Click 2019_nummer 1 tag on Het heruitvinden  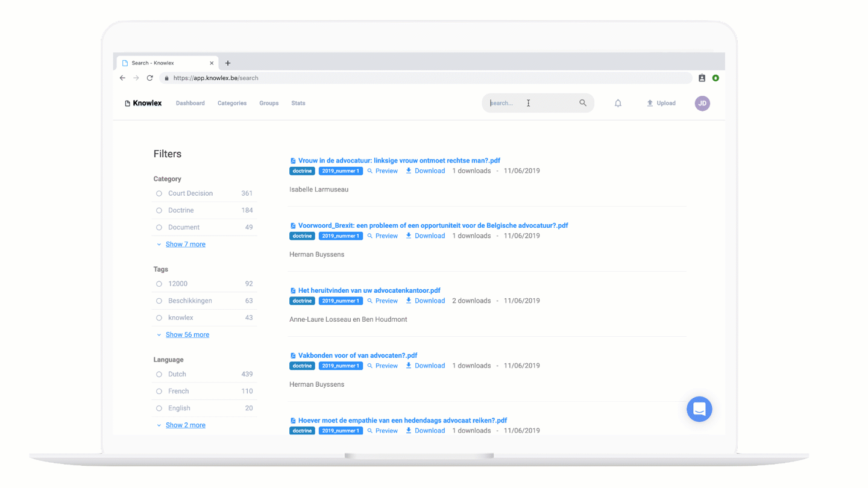click(x=341, y=301)
